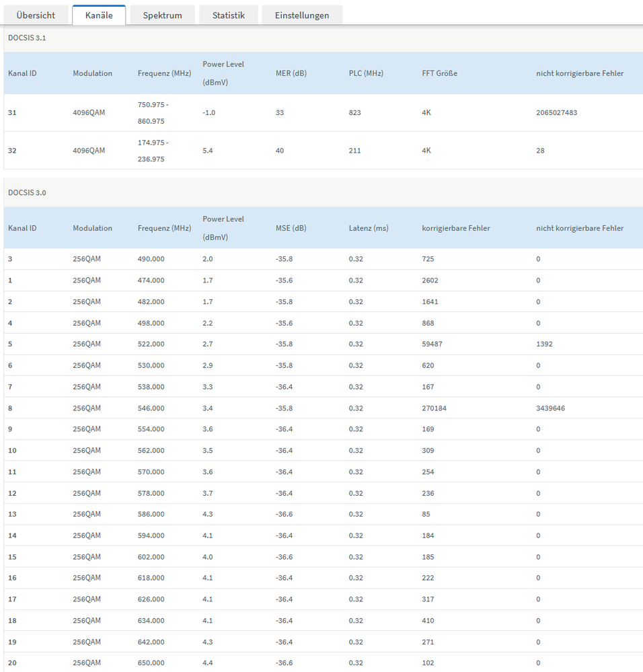
Task: Click frequency 650.000 cell
Action: (151, 663)
